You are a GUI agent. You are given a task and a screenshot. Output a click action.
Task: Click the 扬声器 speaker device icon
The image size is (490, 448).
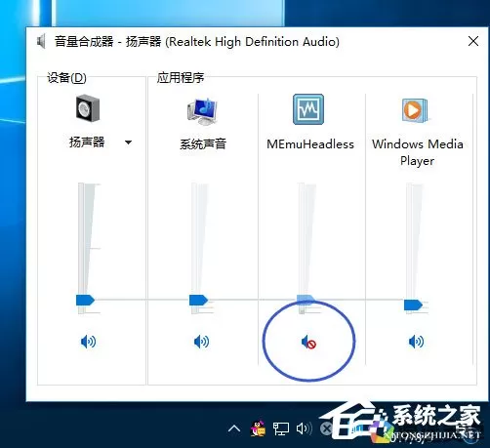pyautogui.click(x=88, y=108)
